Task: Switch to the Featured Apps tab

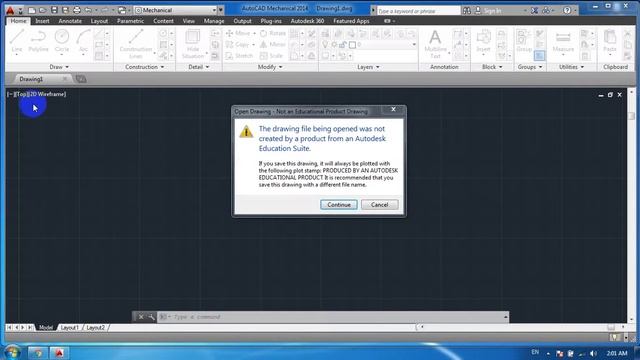Action: coord(351,21)
